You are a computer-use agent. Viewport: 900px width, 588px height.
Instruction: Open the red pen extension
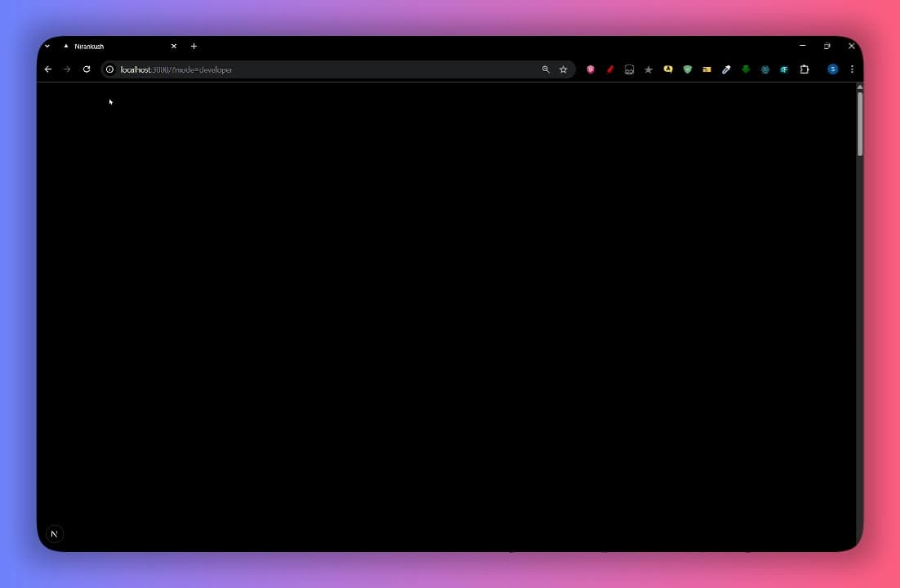tap(610, 69)
